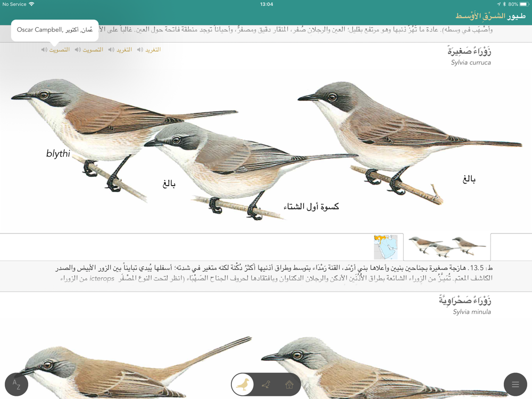Open the distribution map thumbnail
This screenshot has height=399, width=532.
[x=385, y=247]
